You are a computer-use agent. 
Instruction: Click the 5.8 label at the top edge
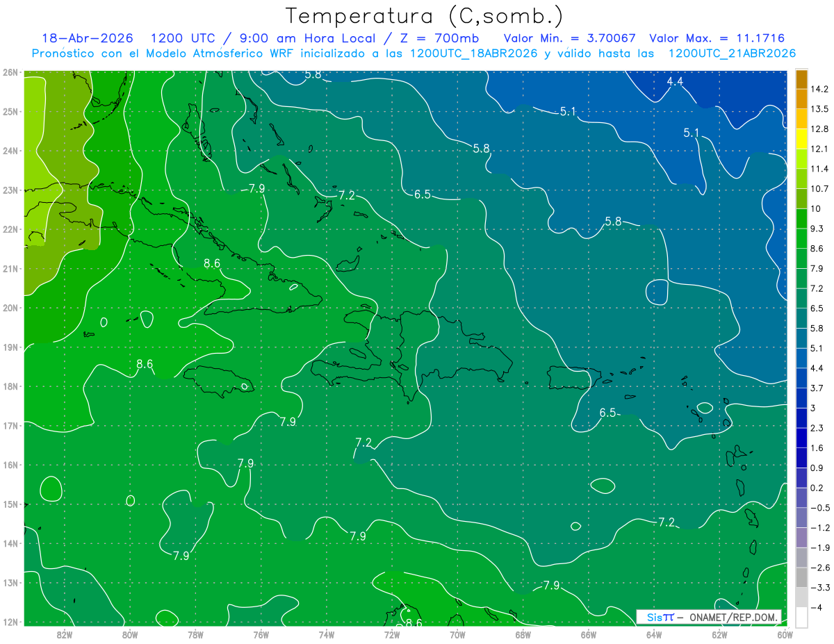coord(313,74)
